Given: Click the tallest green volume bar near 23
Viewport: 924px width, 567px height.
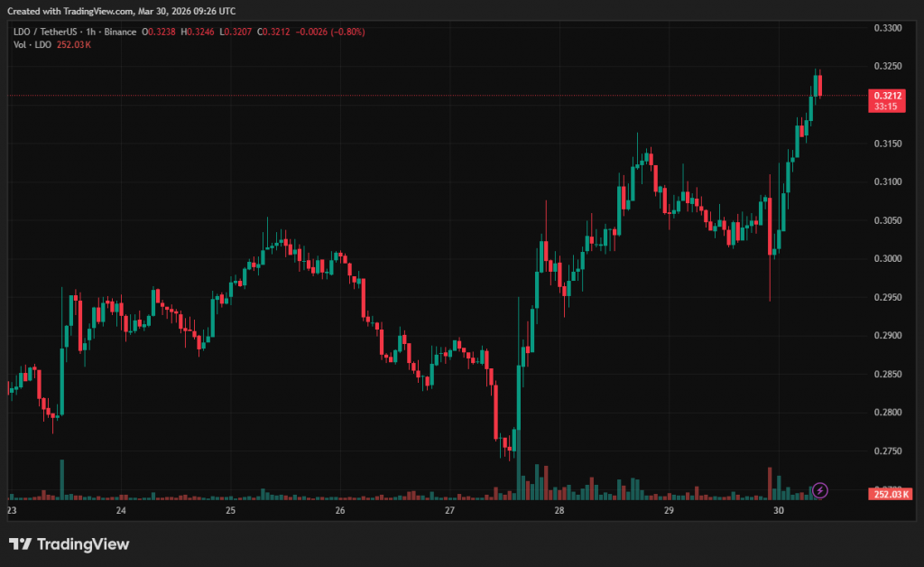Looking at the screenshot, I should [x=61, y=479].
